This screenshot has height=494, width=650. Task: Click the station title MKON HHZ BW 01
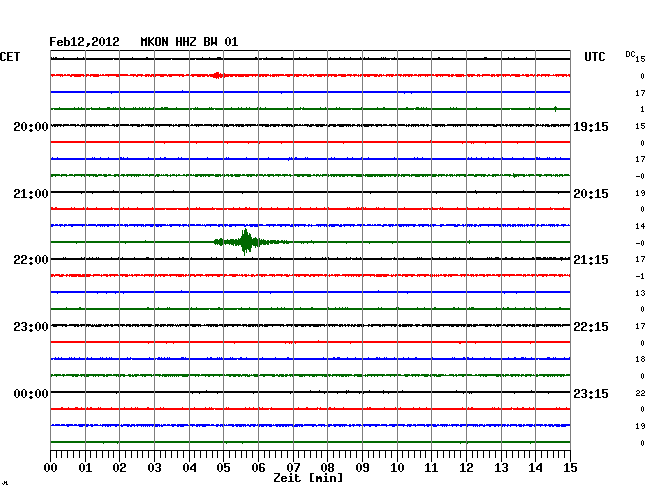tap(189, 42)
